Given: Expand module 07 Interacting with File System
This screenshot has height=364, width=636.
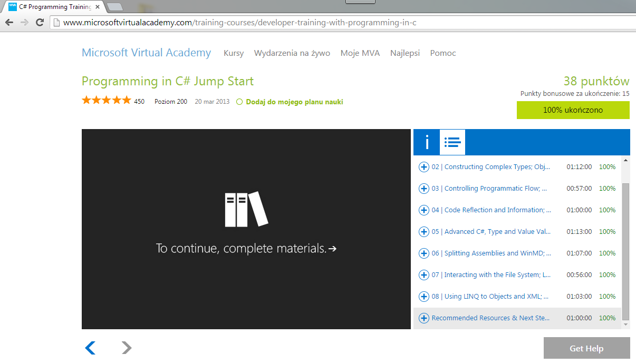Looking at the screenshot, I should tap(423, 275).
